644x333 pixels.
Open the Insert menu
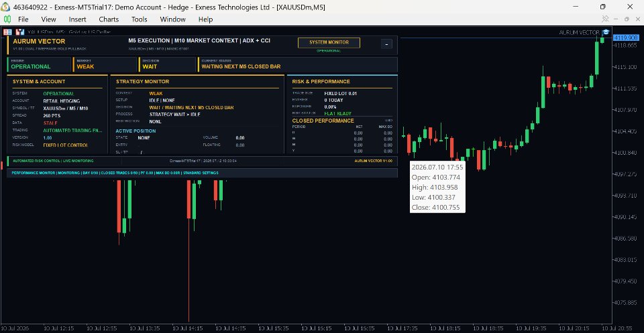[x=78, y=19]
